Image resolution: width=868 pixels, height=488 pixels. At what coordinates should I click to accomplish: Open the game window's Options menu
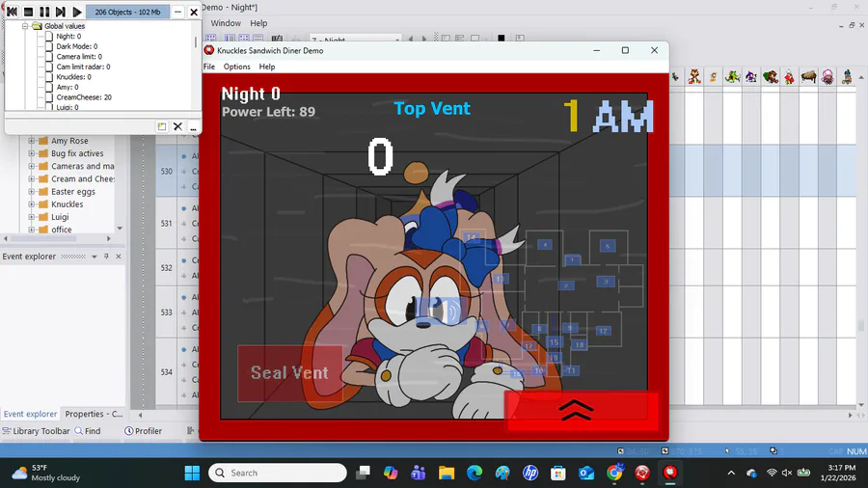point(237,67)
